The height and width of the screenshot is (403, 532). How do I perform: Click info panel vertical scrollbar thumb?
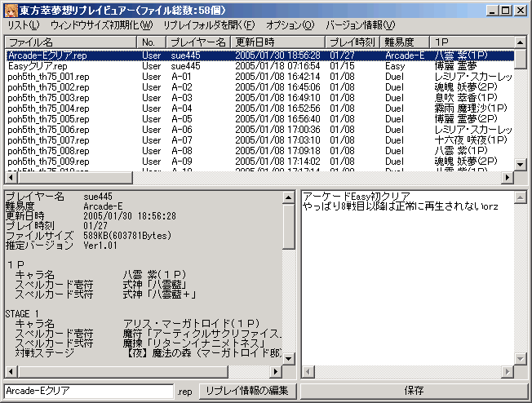(289, 226)
